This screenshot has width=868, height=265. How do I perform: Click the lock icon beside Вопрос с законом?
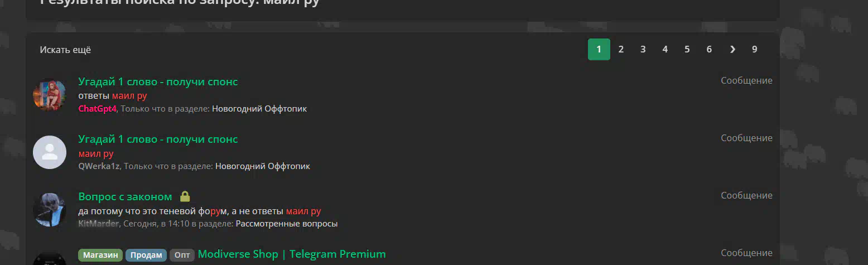point(185,196)
